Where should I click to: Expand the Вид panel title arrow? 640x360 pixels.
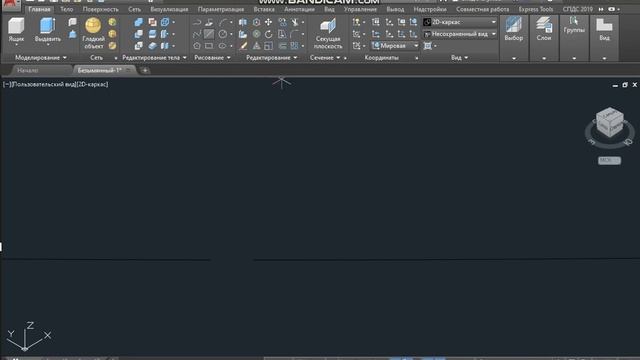(466, 58)
